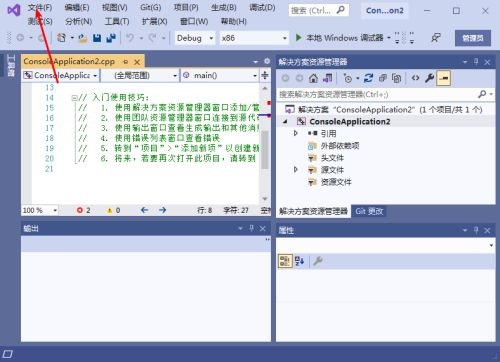Click the Visual Studio logo icon
Viewport: 500px width, 362px height.
point(14,10)
